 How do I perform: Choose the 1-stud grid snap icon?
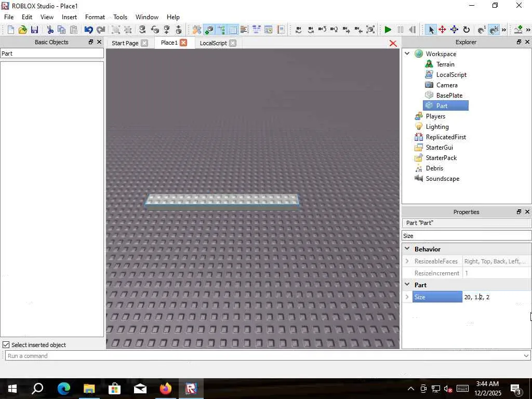coord(482,30)
